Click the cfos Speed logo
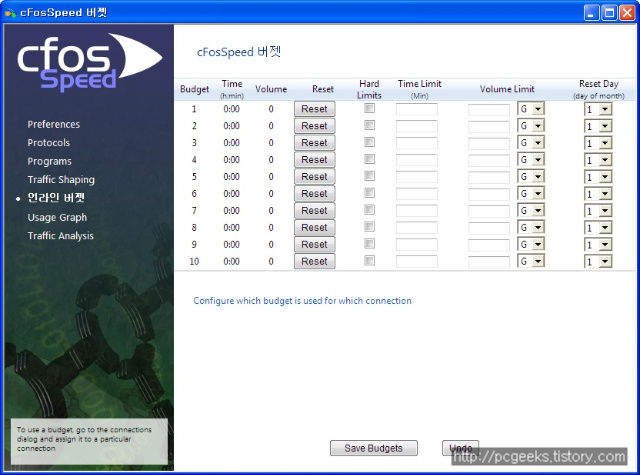This screenshot has height=475, width=640. tap(90, 62)
